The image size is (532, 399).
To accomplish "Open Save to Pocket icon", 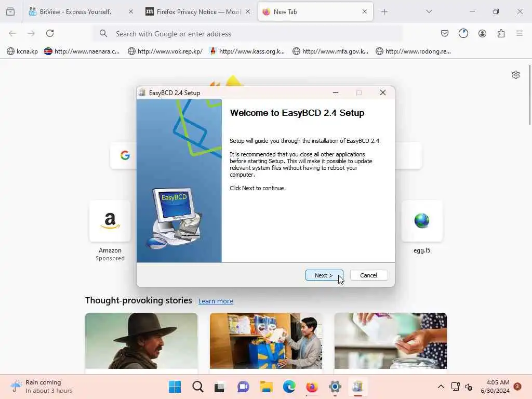I will tap(445, 33).
